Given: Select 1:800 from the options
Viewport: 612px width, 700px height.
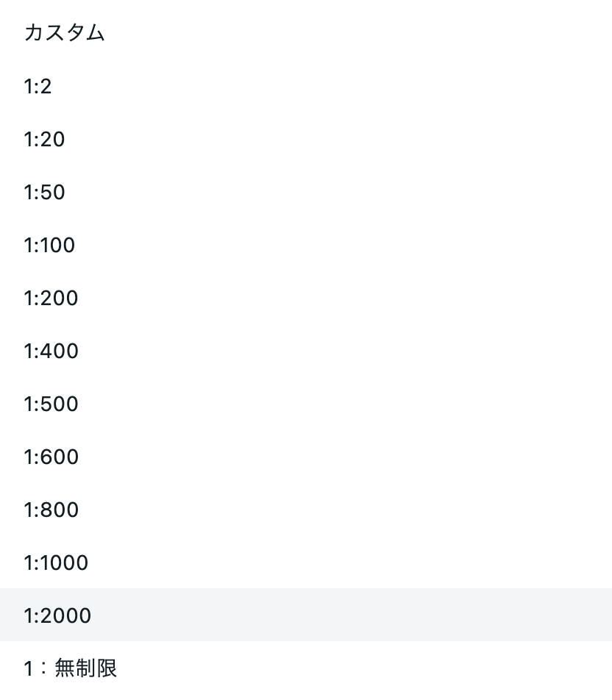Looking at the screenshot, I should (306, 510).
